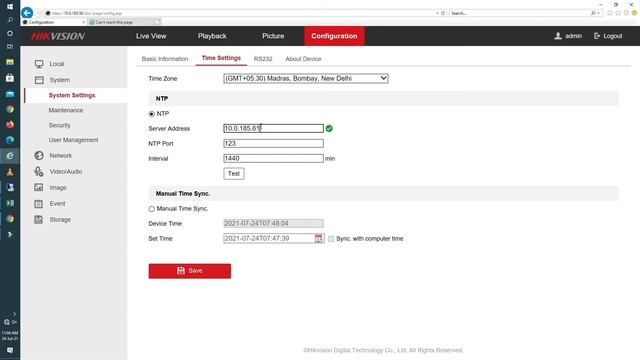
Task: Open the Live View page
Action: [x=151, y=36]
